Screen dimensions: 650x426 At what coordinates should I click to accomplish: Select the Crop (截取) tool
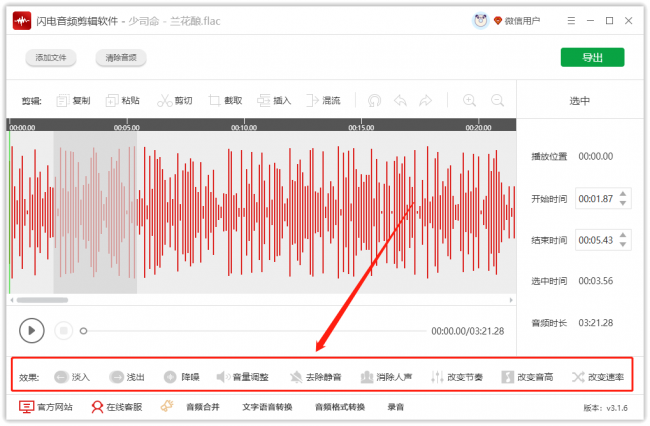pyautogui.click(x=225, y=101)
